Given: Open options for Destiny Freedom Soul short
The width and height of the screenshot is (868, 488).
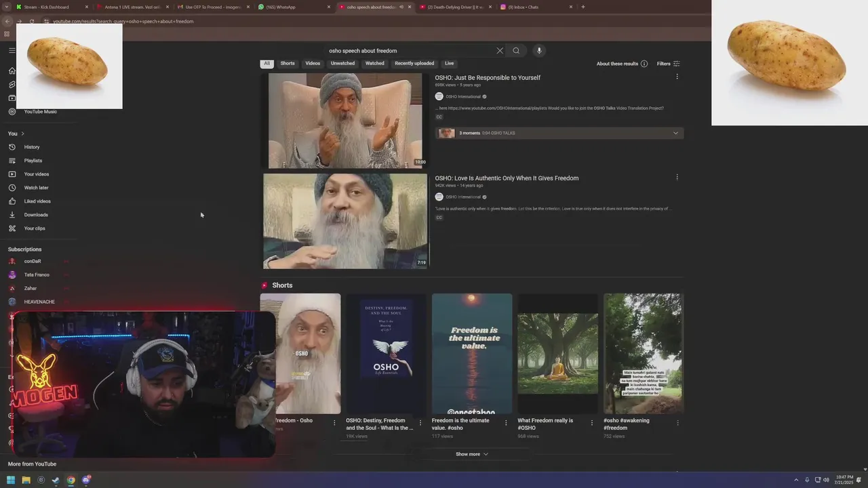Looking at the screenshot, I should pos(420,423).
